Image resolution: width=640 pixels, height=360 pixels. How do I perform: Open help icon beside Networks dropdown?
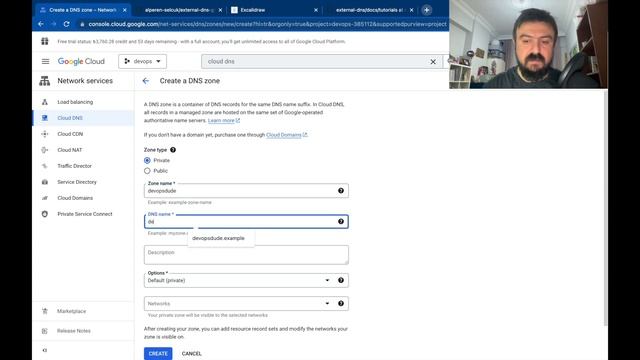pyautogui.click(x=341, y=303)
